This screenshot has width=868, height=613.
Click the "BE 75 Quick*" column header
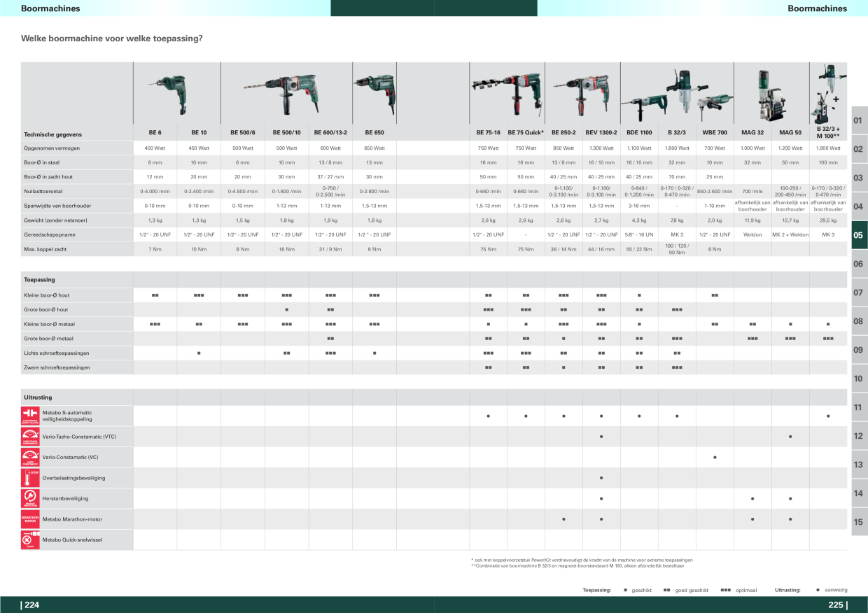(x=526, y=132)
